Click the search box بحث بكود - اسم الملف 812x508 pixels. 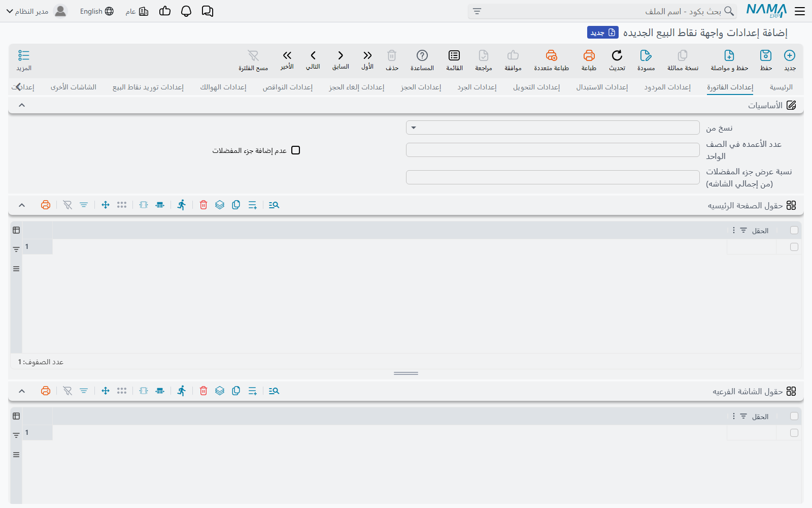[602, 11]
